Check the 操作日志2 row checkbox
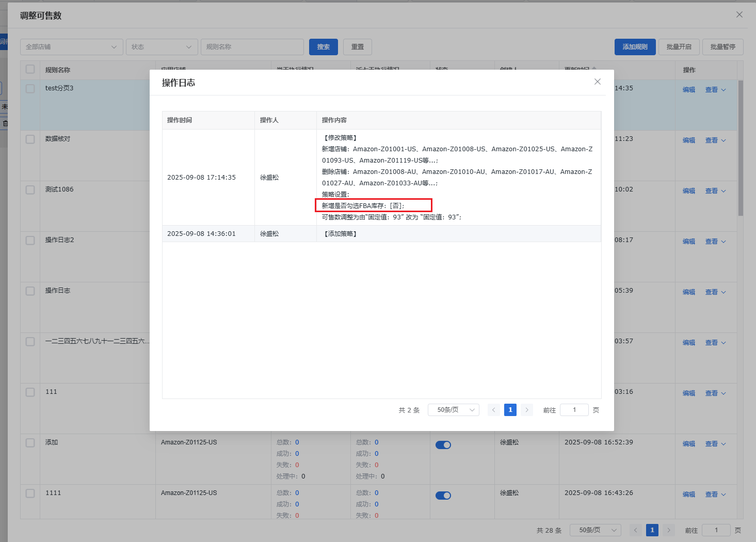This screenshot has width=756, height=542. coord(30,241)
